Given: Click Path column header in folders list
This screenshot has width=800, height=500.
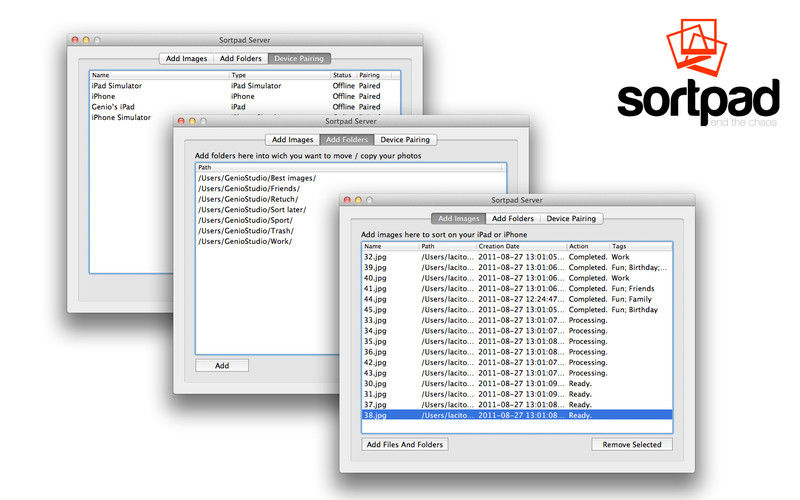Looking at the screenshot, I should pos(350,167).
